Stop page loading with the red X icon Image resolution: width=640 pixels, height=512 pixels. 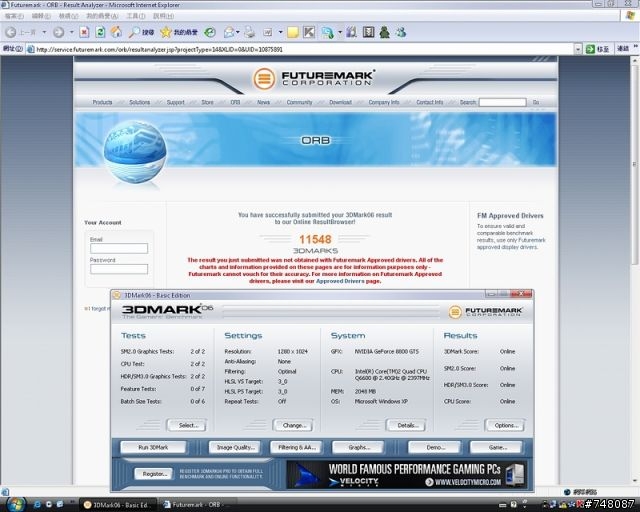[84, 32]
